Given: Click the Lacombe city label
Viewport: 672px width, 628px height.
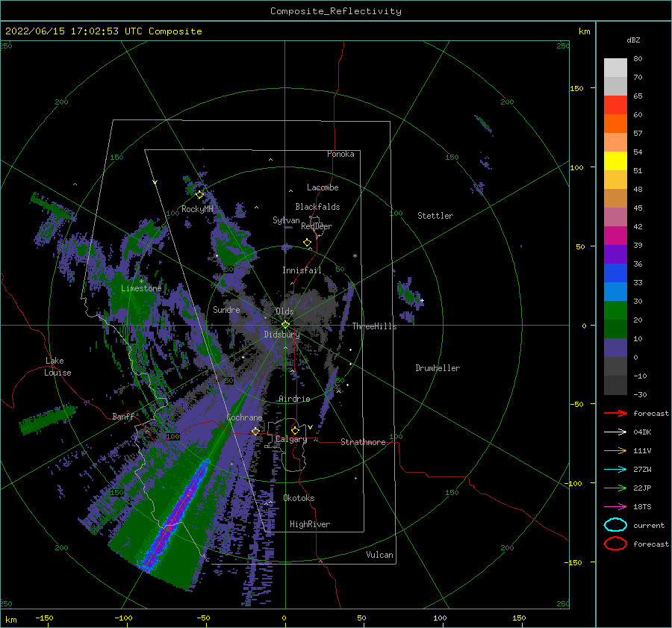Looking at the screenshot, I should pos(323,187).
